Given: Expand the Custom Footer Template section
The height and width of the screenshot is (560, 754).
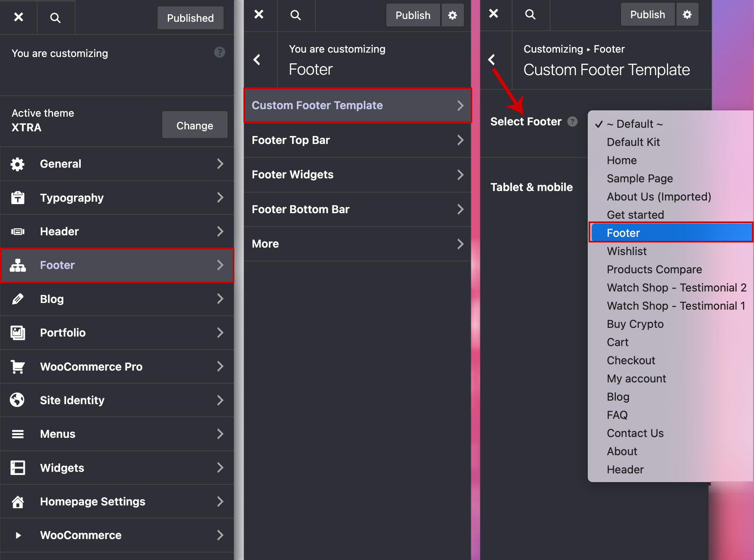Looking at the screenshot, I should click(x=357, y=105).
